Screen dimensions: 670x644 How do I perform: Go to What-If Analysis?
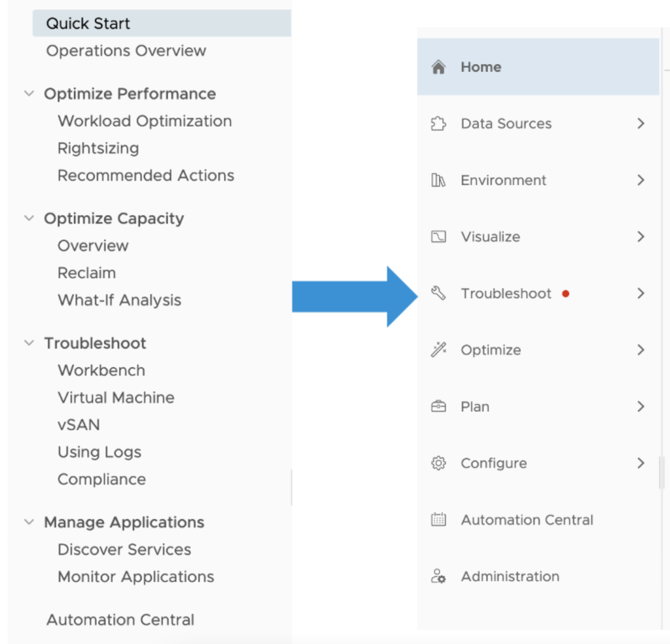pos(119,301)
